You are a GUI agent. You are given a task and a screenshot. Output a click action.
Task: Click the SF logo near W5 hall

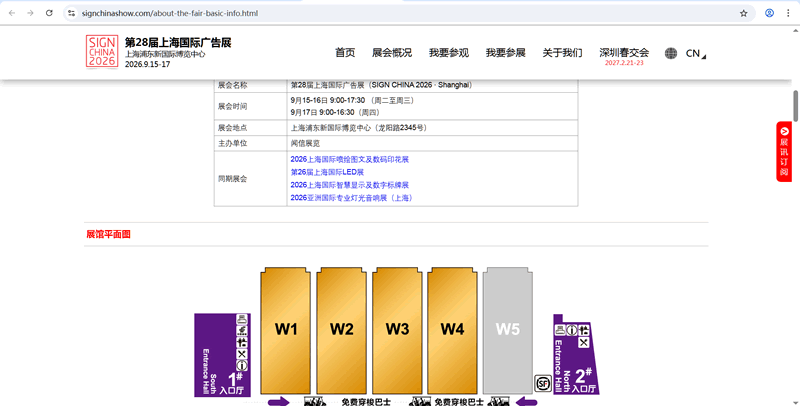[x=543, y=383]
